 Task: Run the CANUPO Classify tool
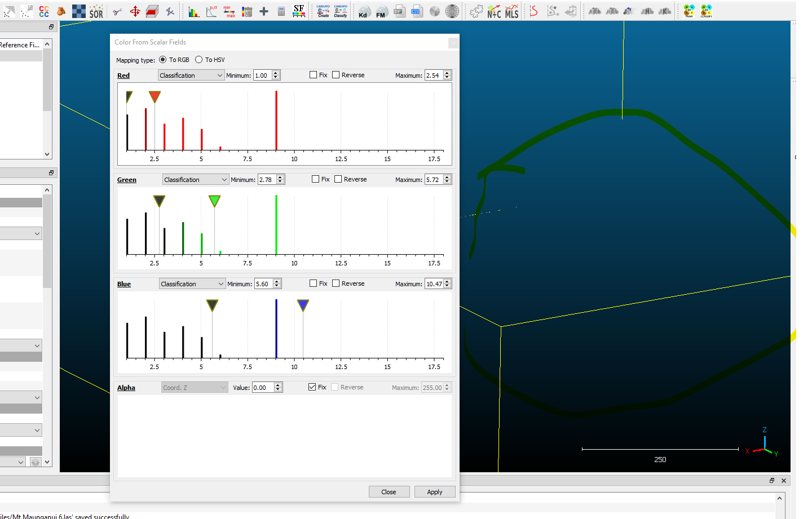tap(340, 11)
